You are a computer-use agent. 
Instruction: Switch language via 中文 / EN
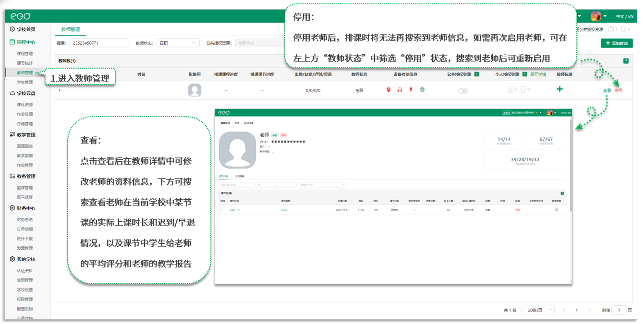(x=625, y=16)
